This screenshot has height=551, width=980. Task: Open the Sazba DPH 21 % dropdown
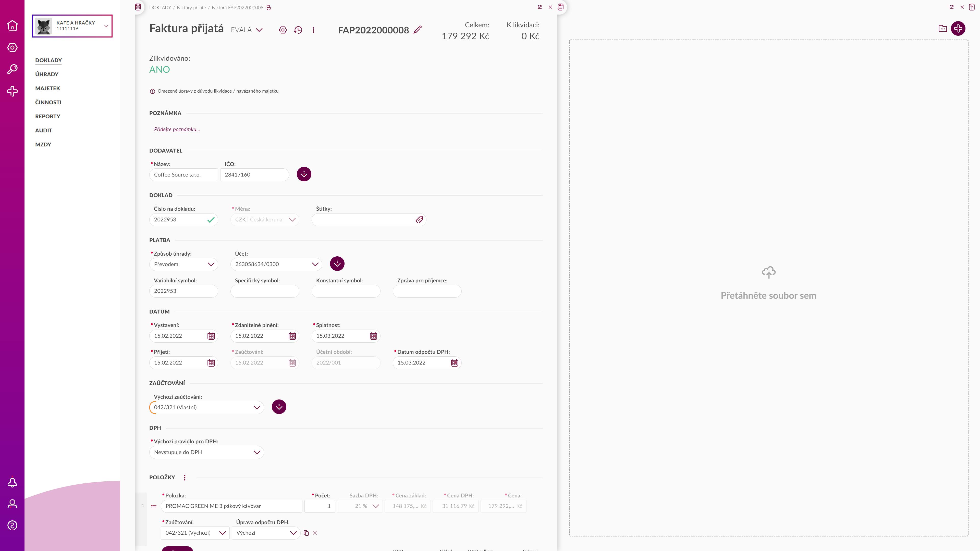pyautogui.click(x=360, y=506)
